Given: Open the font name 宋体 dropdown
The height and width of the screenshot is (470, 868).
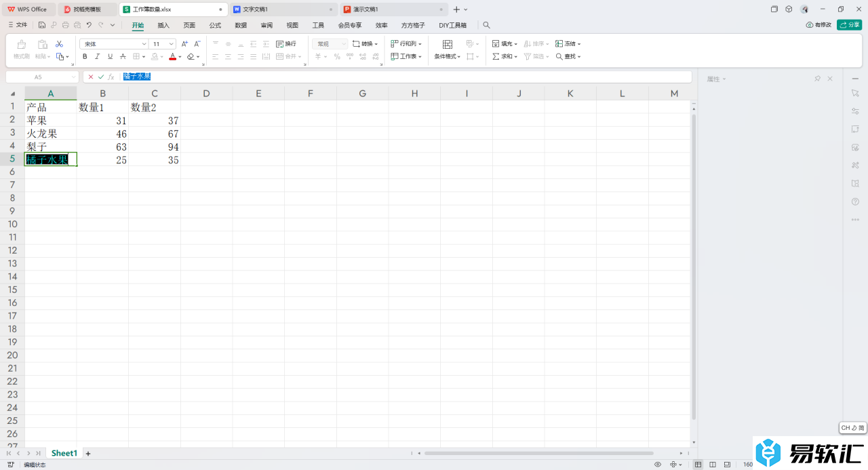Looking at the screenshot, I should click(x=144, y=43).
